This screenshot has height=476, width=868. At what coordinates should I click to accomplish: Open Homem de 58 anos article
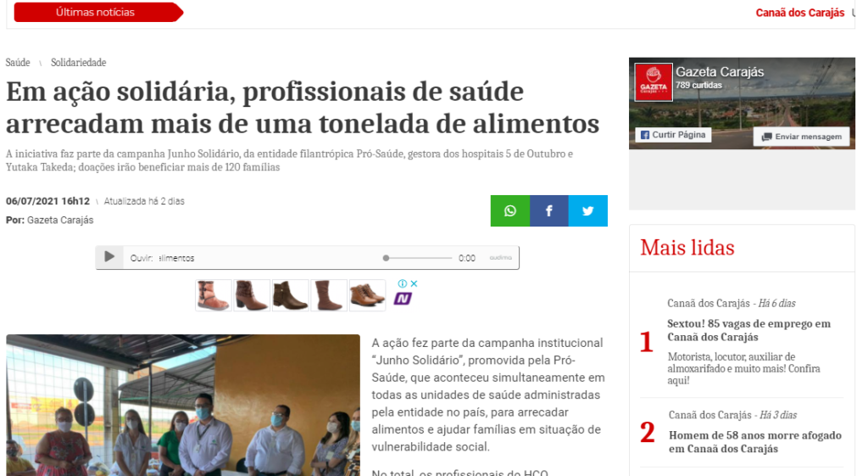755,442
